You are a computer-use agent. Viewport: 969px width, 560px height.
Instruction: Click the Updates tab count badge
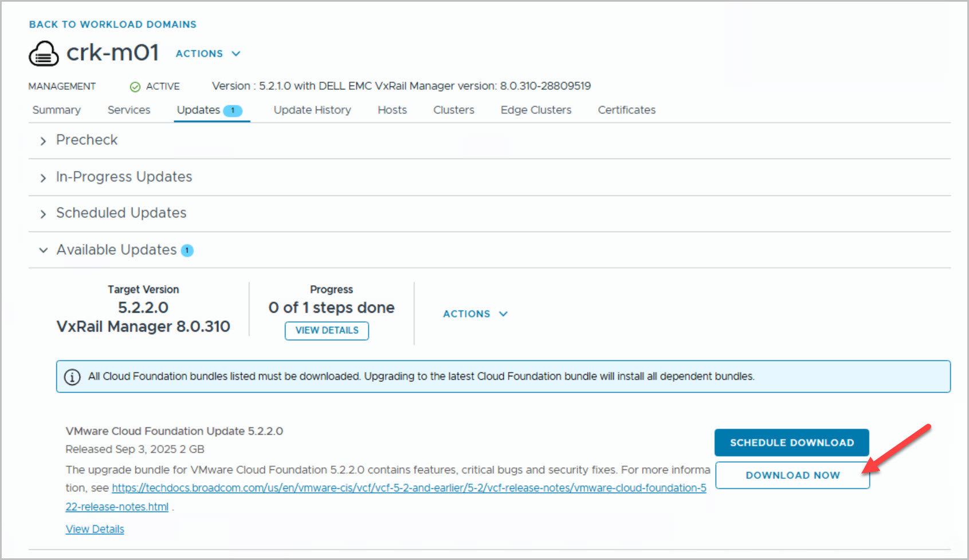pyautogui.click(x=233, y=111)
